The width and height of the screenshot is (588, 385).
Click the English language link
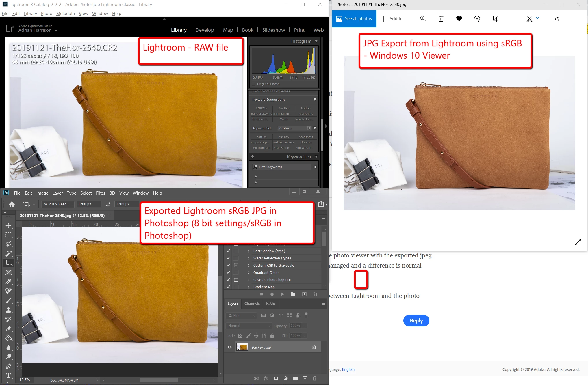(x=348, y=369)
